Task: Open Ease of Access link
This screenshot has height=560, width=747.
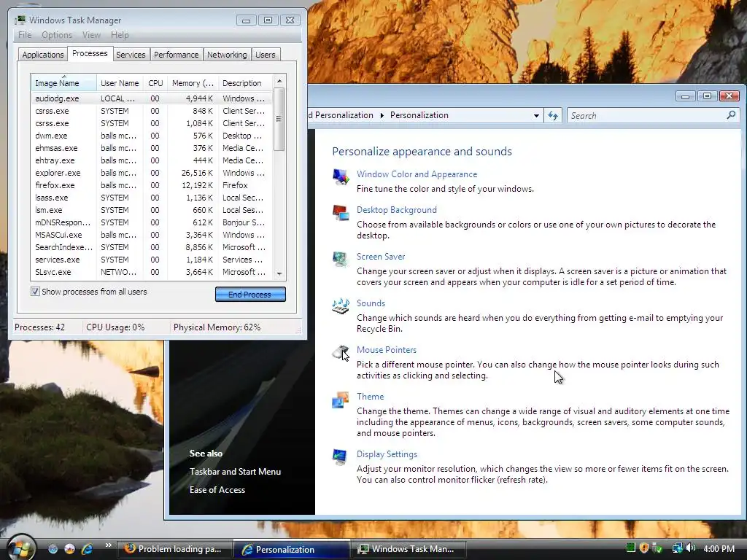Action: (217, 489)
